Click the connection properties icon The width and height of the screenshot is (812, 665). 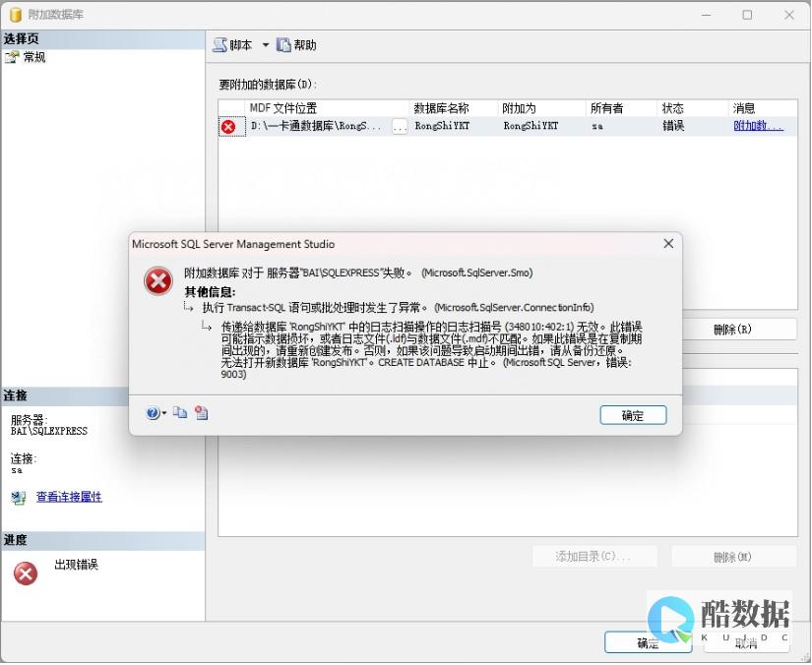click(x=19, y=498)
